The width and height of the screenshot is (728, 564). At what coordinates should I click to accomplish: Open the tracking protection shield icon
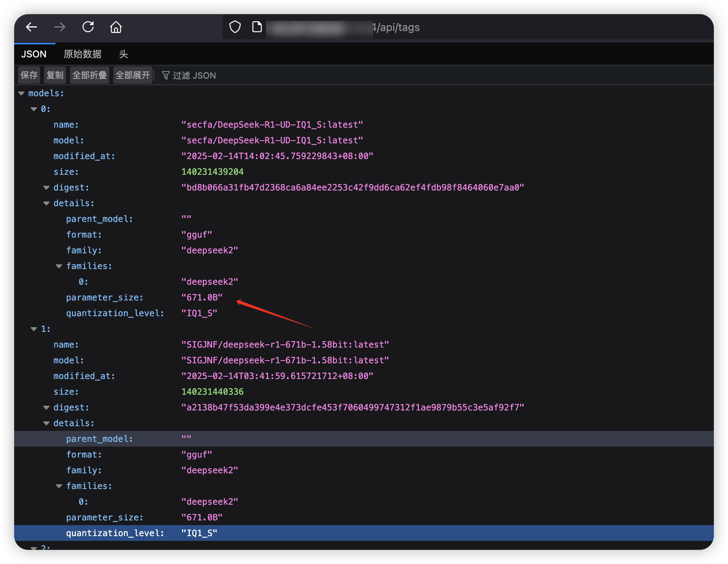(x=235, y=27)
